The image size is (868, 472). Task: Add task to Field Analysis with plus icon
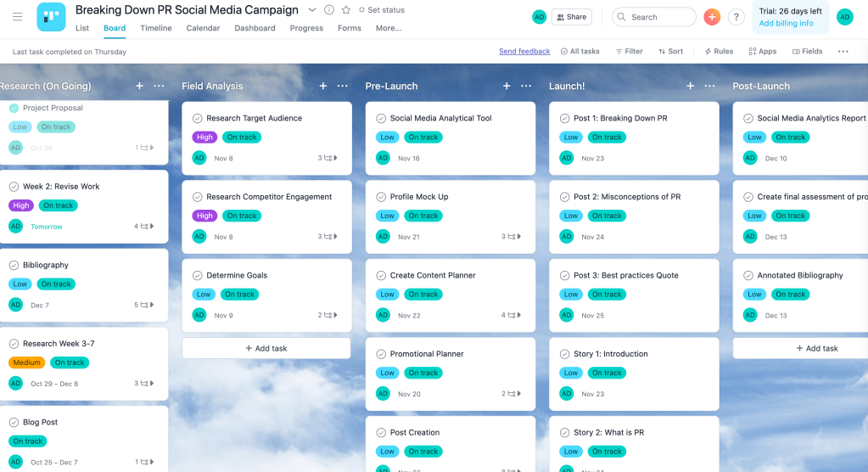click(x=322, y=86)
